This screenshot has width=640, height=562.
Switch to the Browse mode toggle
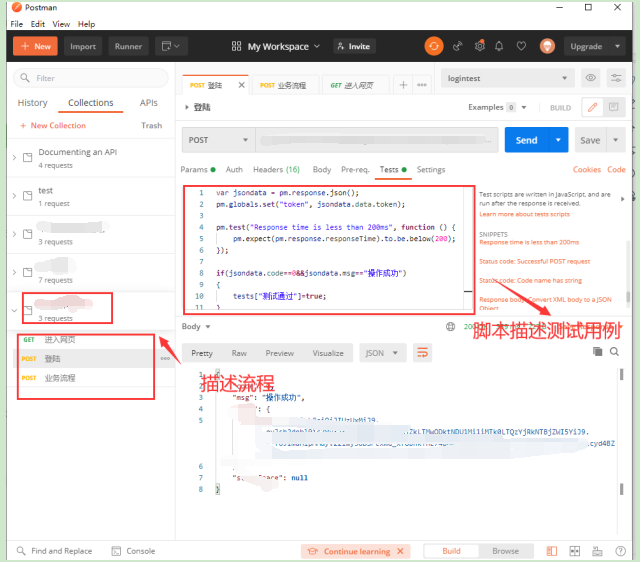pyautogui.click(x=505, y=551)
